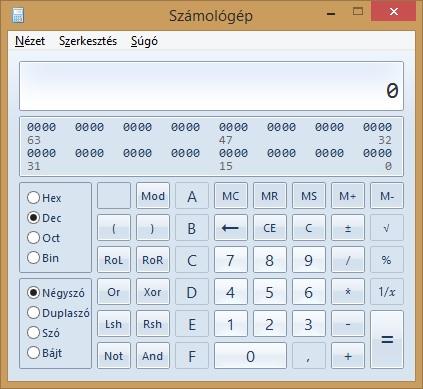Screen dimensions: 423x389
Task: Click the Rsh shift right button
Action: (153, 324)
